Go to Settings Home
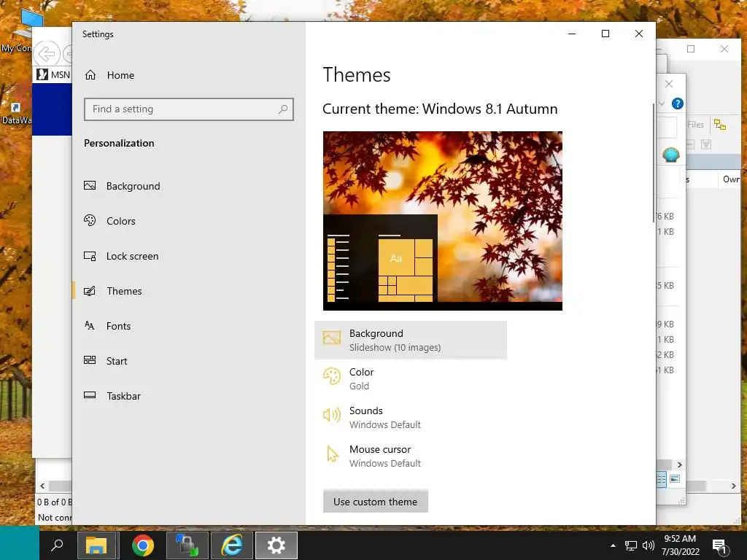 pos(109,75)
